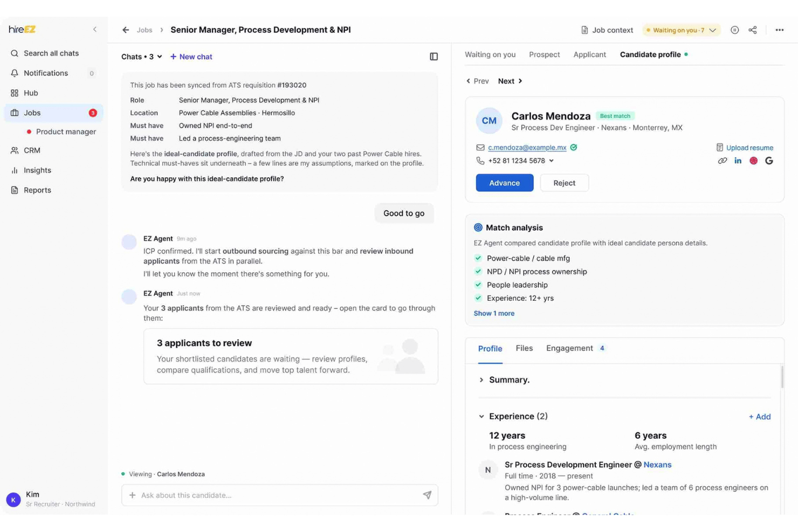Click the CM avatar
798x532 pixels.
coord(489,121)
